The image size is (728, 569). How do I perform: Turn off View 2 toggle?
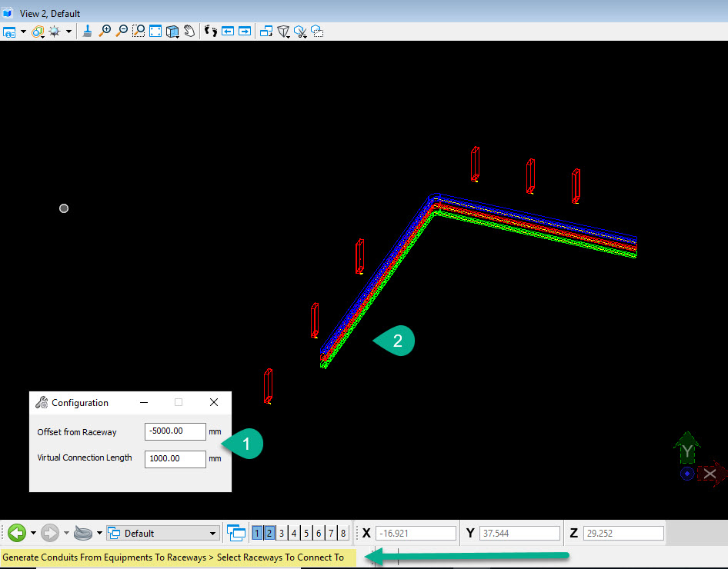tap(269, 532)
